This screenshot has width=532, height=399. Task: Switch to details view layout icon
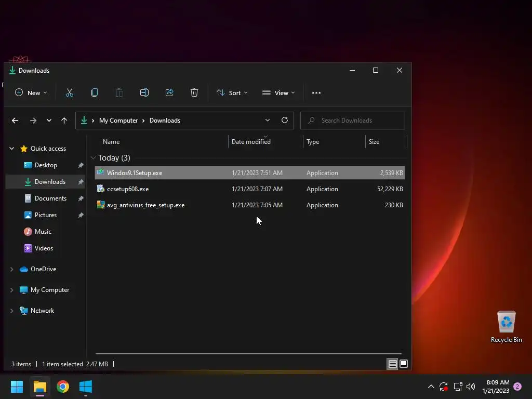(393, 364)
